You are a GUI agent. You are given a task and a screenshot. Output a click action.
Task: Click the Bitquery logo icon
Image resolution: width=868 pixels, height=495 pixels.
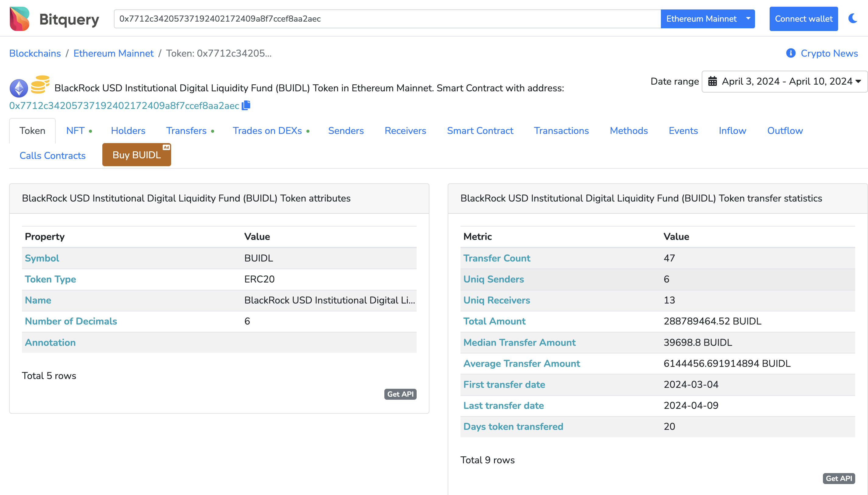point(20,19)
